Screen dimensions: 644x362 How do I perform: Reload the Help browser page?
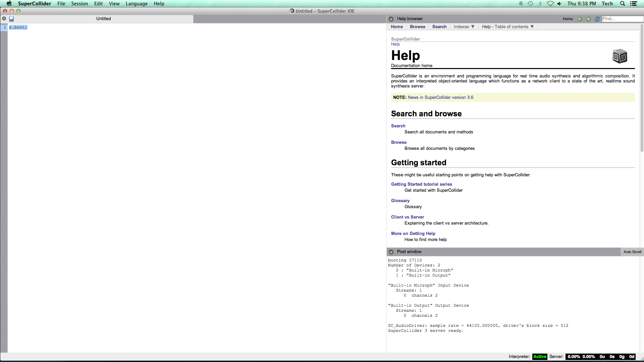coord(597,19)
